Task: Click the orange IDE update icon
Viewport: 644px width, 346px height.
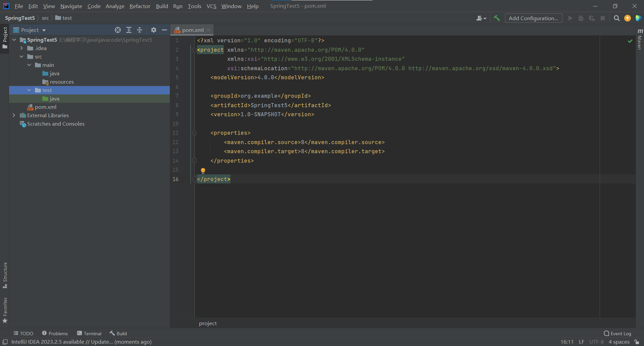Action: (627, 18)
